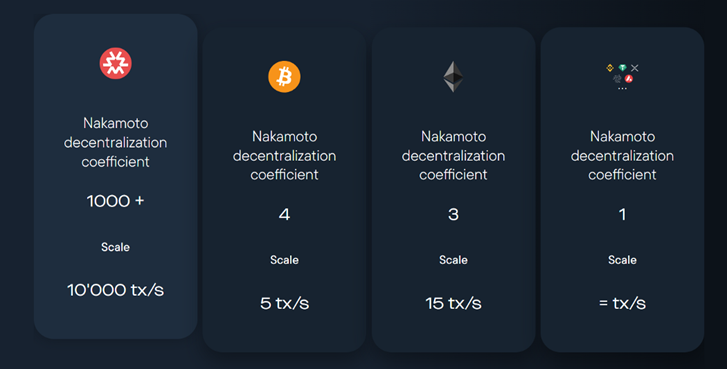Click the Nakamoto coefficient heading in the Ethereum card
727x369 pixels.
(453, 155)
